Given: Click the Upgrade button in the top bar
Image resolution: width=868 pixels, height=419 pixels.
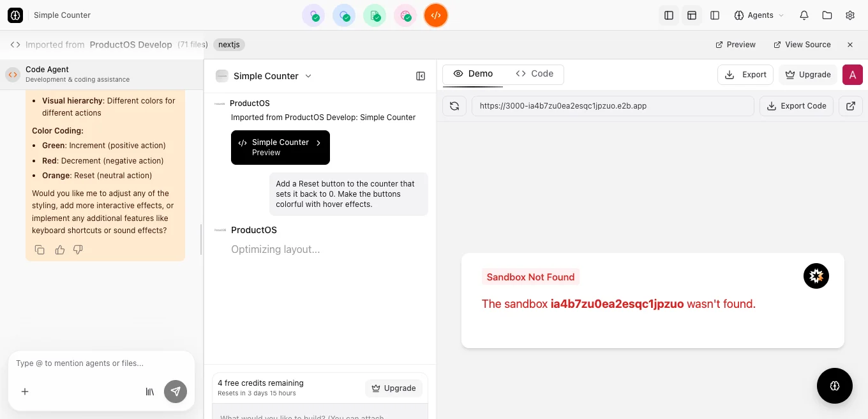Looking at the screenshot, I should pyautogui.click(x=808, y=75).
